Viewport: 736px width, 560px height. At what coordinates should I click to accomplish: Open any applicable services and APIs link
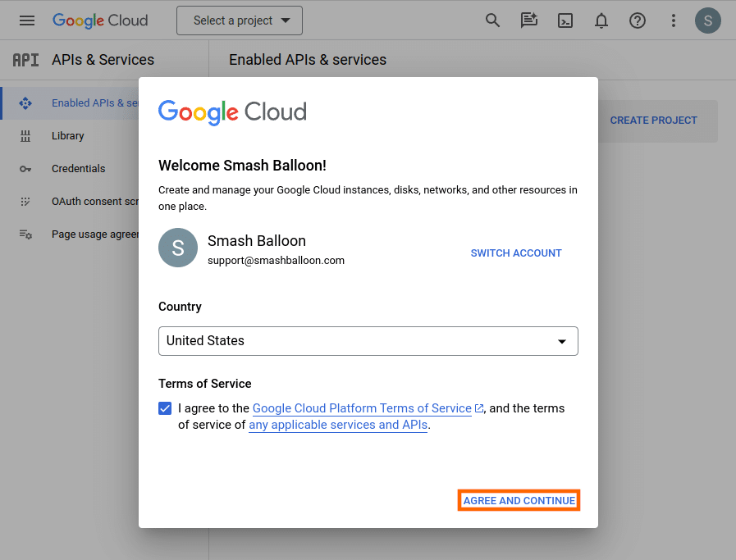click(338, 425)
